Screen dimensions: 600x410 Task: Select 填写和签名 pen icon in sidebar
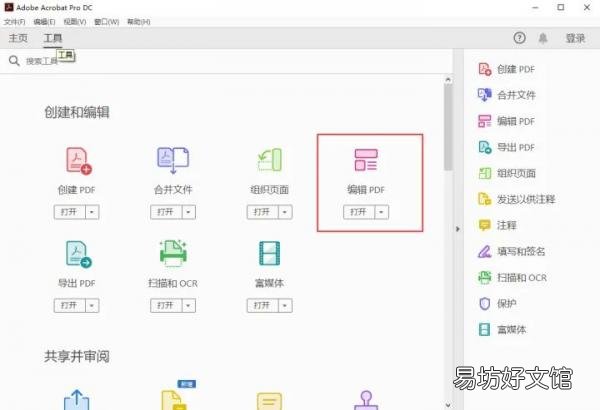(485, 252)
